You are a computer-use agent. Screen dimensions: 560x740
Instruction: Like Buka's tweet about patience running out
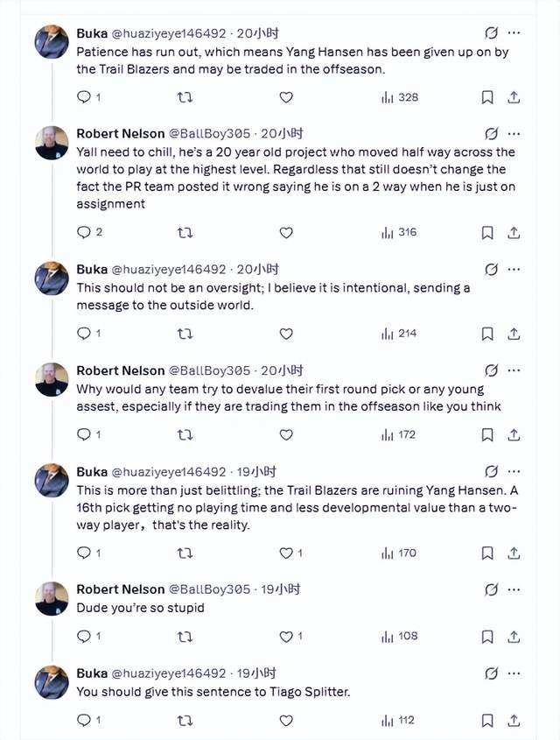[284, 97]
